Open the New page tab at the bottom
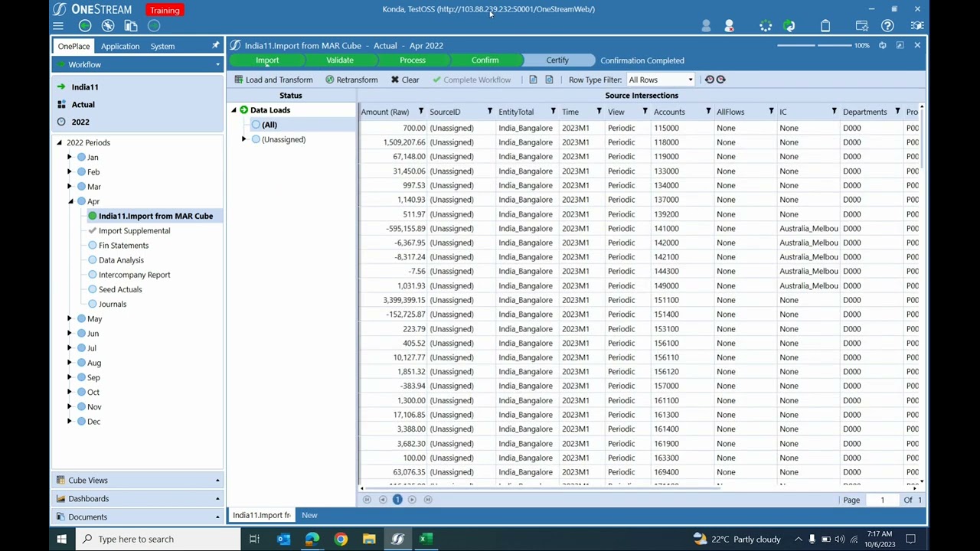This screenshot has width=980, height=551. pos(309,515)
